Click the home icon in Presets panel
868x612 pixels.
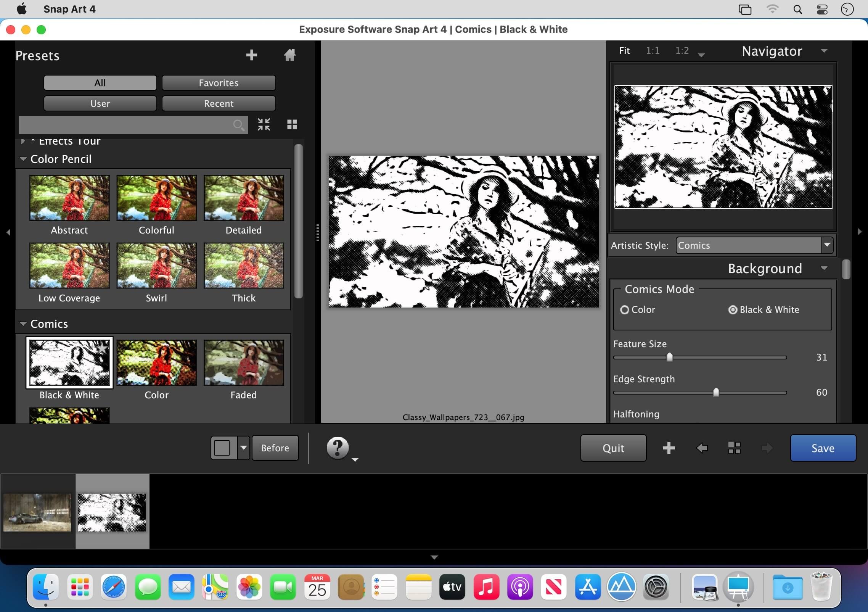(290, 55)
